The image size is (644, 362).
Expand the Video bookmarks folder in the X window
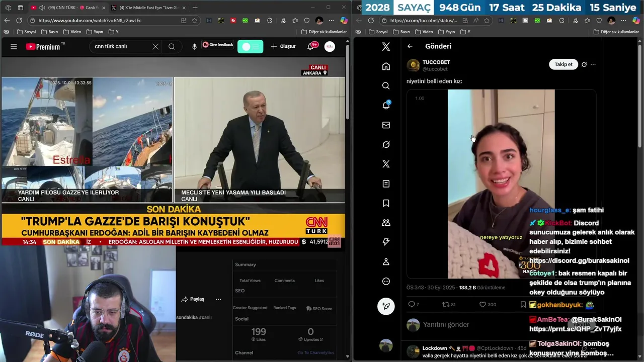424,32
